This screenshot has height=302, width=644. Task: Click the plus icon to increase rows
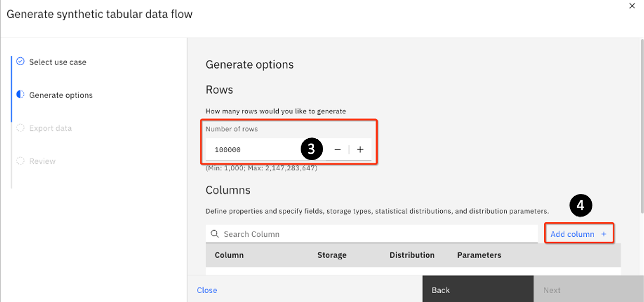coord(360,150)
